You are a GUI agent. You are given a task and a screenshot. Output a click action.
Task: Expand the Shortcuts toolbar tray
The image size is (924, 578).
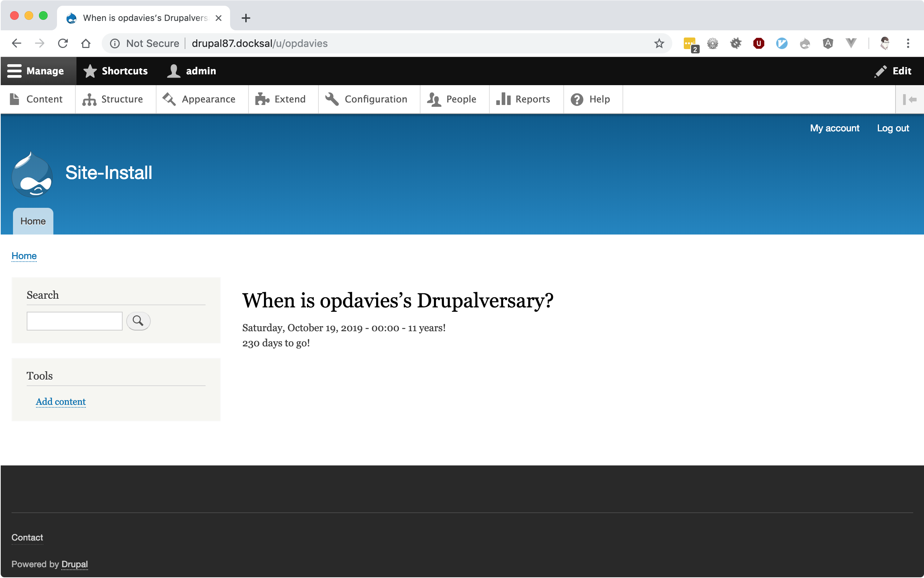coord(116,71)
